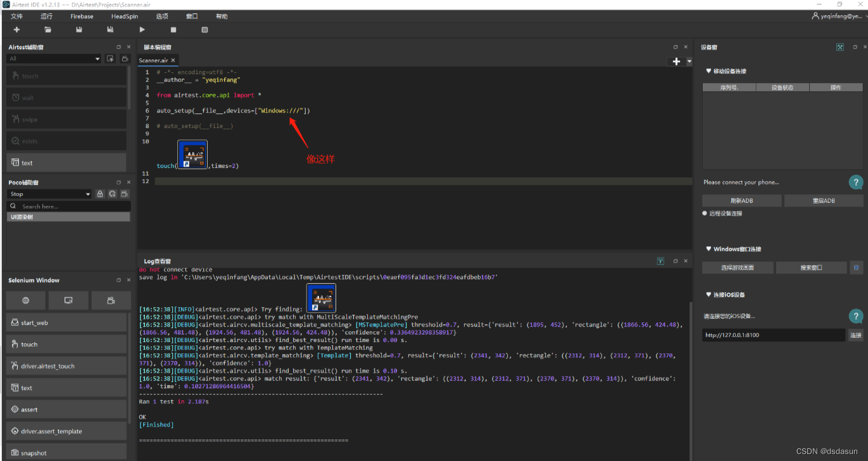The width and height of the screenshot is (868, 461).
Task: Open the 选项 menu
Action: (162, 16)
